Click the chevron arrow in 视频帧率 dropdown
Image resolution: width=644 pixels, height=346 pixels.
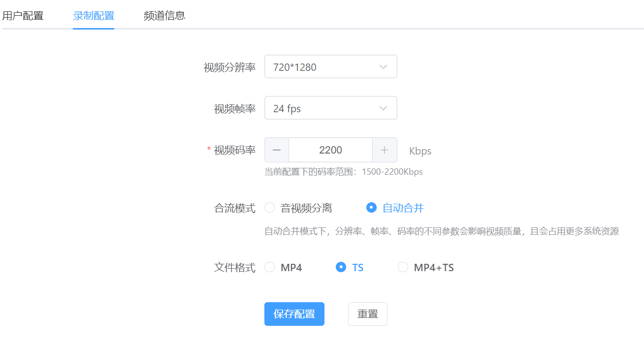(x=383, y=108)
